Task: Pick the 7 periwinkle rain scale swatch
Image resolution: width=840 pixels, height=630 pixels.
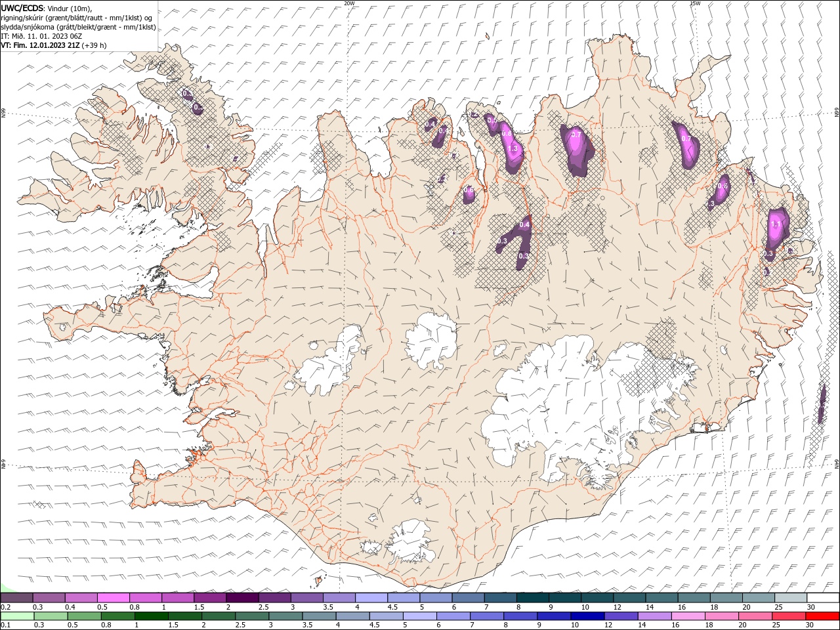Action: pos(487,616)
